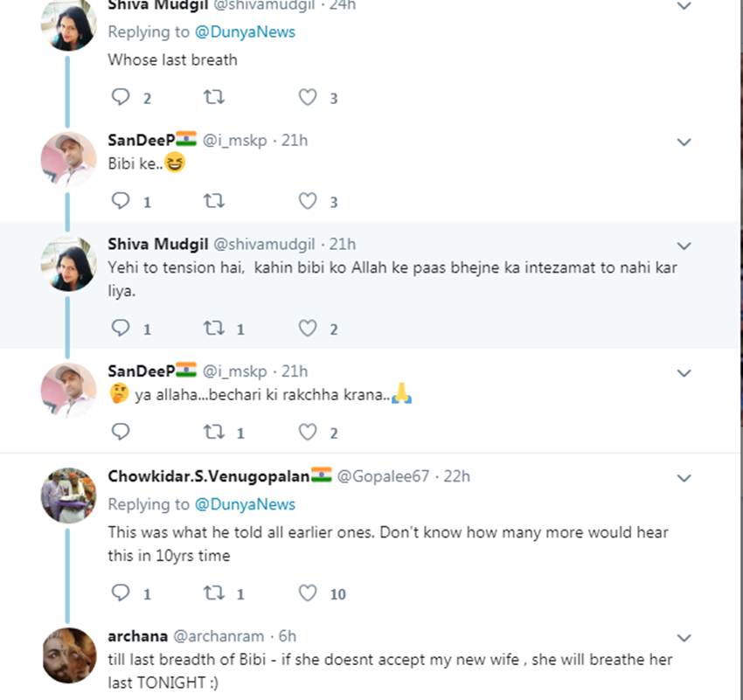The image size is (743, 700).
Task: Open Chowkidar.S.Venugopalan's profile name
Action: (208, 476)
